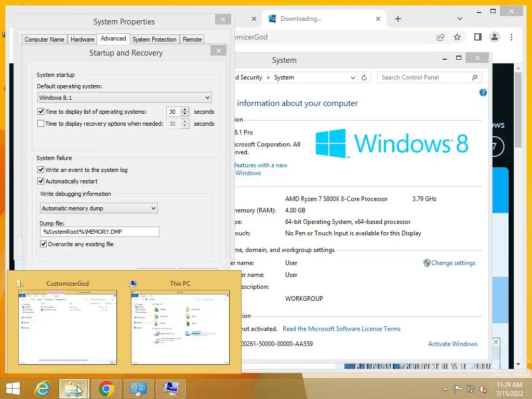The image size is (532, 399).
Task: Open Chrome profile avatar
Action: click(x=495, y=37)
